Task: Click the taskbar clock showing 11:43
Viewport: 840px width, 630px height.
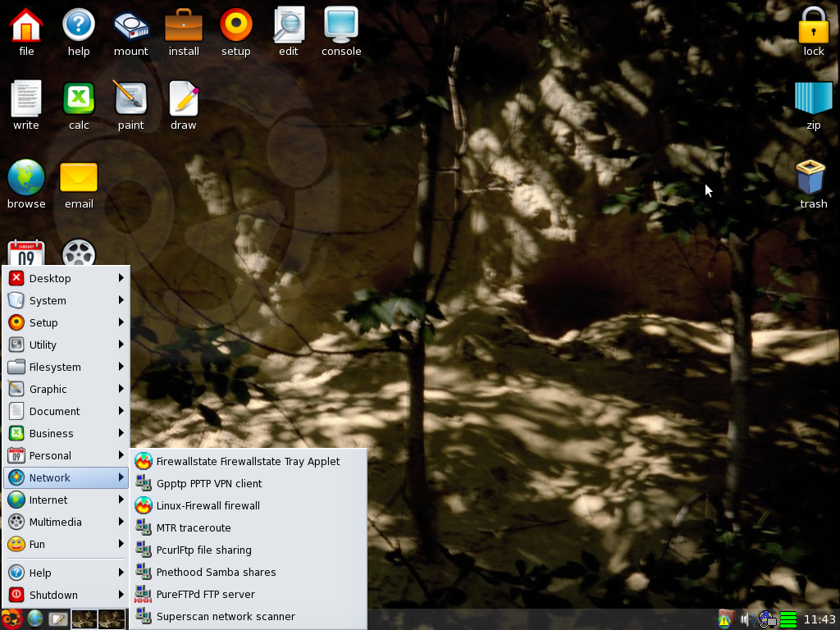Action: click(819, 619)
